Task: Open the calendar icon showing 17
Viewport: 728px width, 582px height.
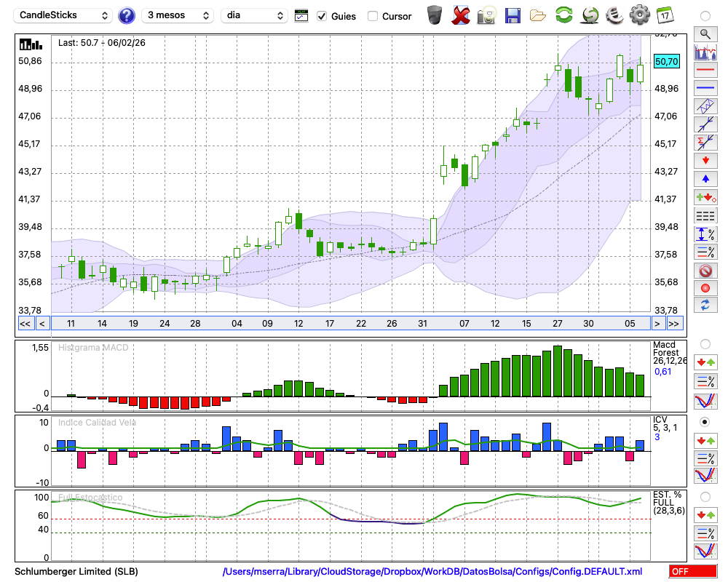Action: tap(665, 15)
